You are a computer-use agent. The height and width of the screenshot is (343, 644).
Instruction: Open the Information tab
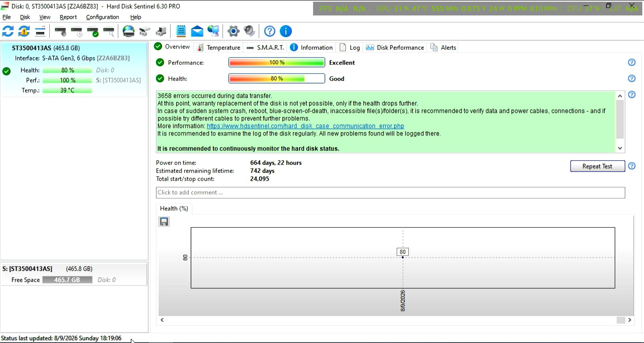(311, 48)
